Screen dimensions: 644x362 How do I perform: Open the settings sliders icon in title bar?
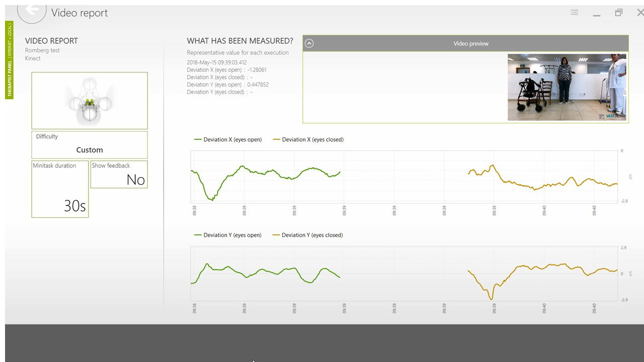coord(575,13)
